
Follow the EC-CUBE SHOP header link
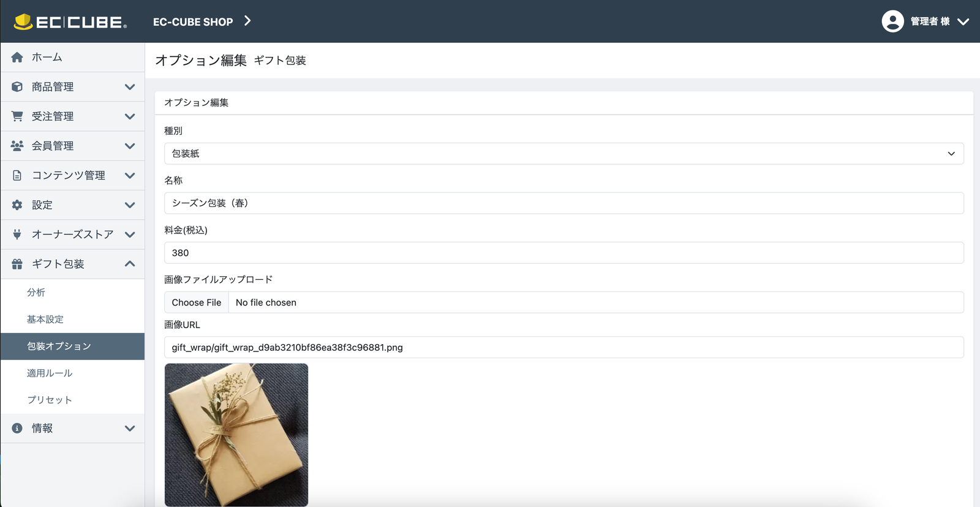pos(193,22)
